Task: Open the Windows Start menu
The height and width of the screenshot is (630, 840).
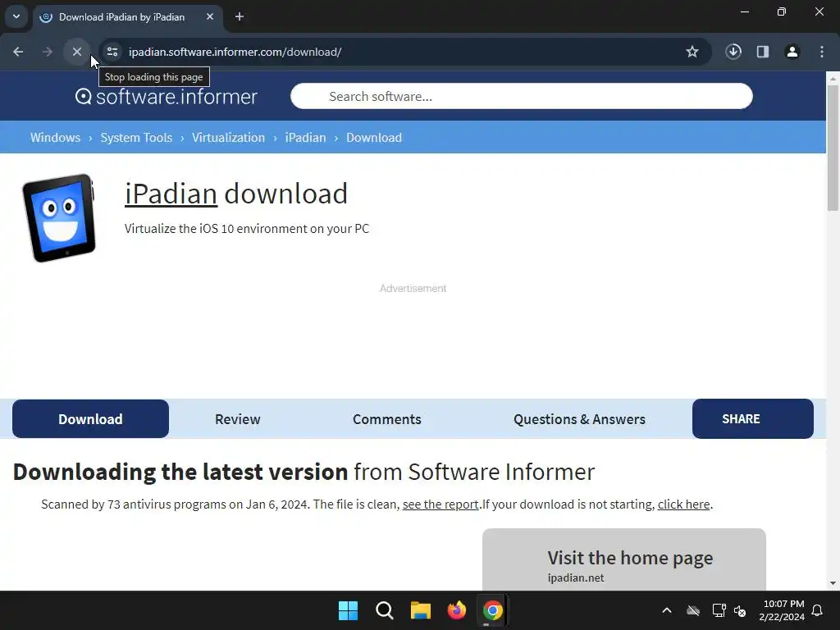Action: tap(348, 610)
